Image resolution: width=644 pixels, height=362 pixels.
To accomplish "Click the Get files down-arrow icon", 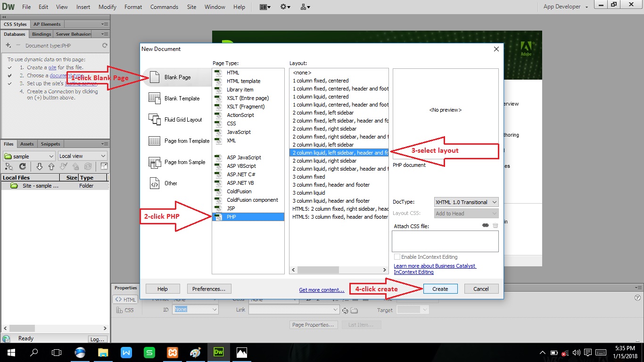I will [40, 166].
